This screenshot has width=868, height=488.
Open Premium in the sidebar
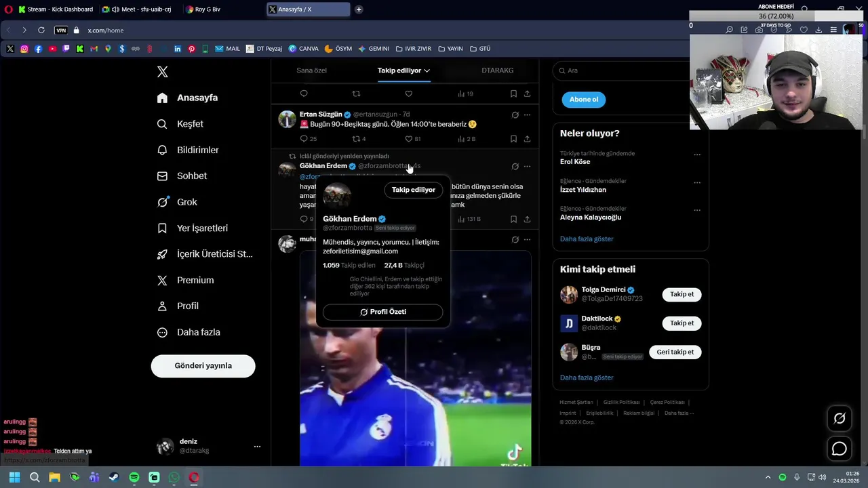click(186, 281)
